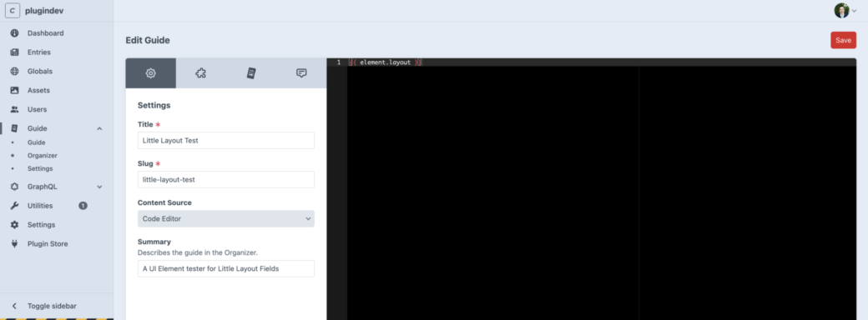Switch to the document snippets tab
868x320 pixels.
click(251, 73)
